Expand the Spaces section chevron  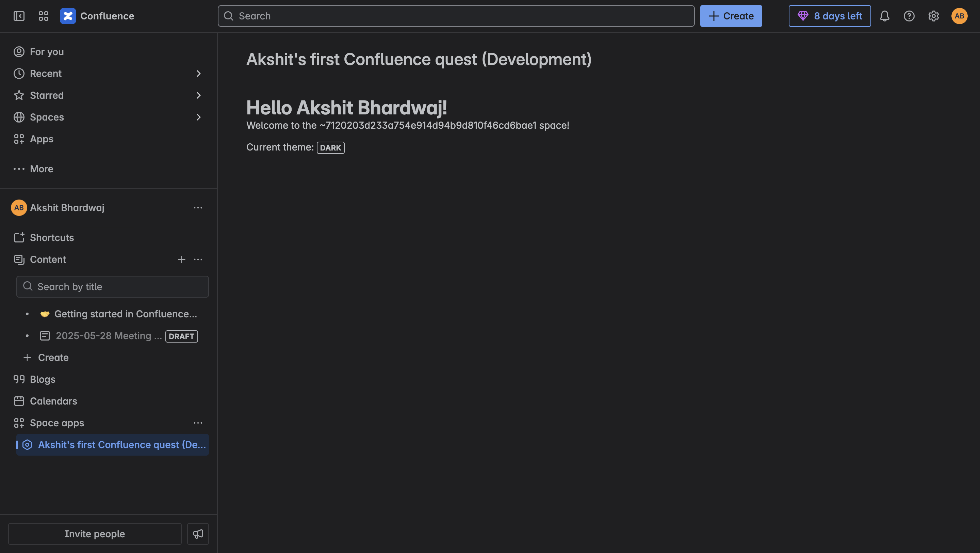point(198,117)
